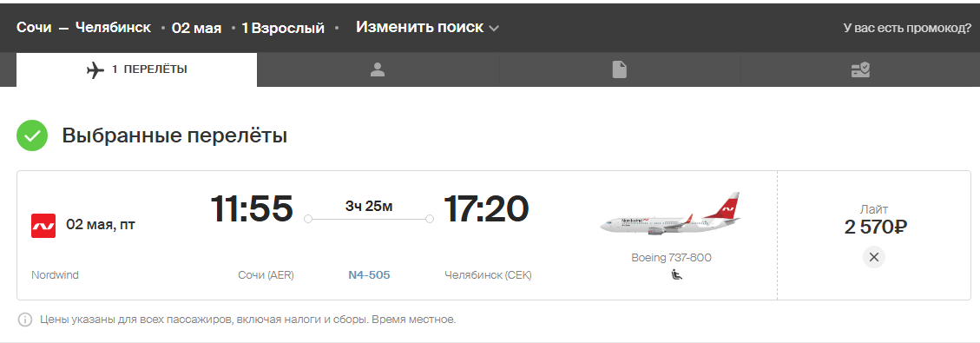Click the Boeing 737-800 aircraft label
980x343 pixels.
[x=671, y=257]
